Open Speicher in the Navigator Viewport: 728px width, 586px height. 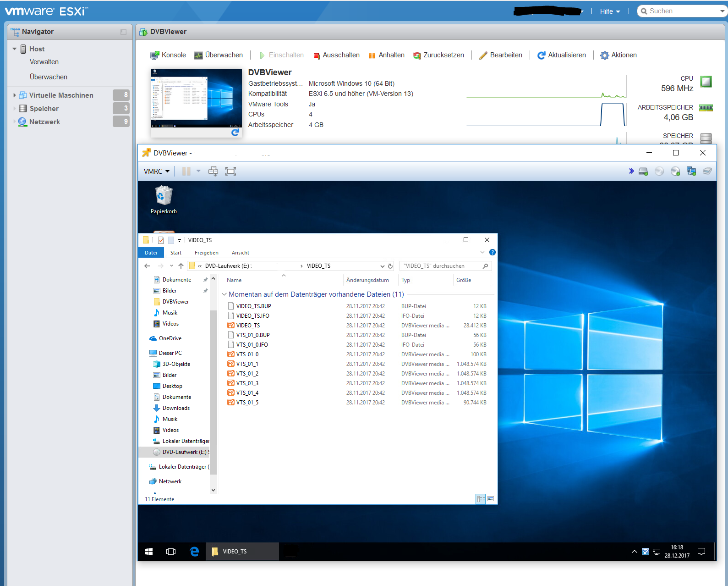coord(44,109)
